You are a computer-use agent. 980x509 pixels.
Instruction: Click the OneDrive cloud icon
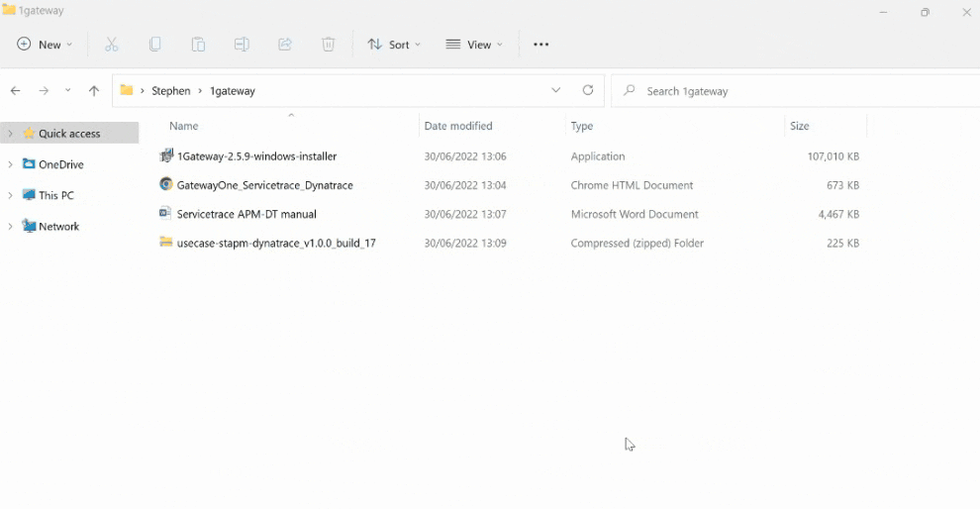(x=29, y=163)
